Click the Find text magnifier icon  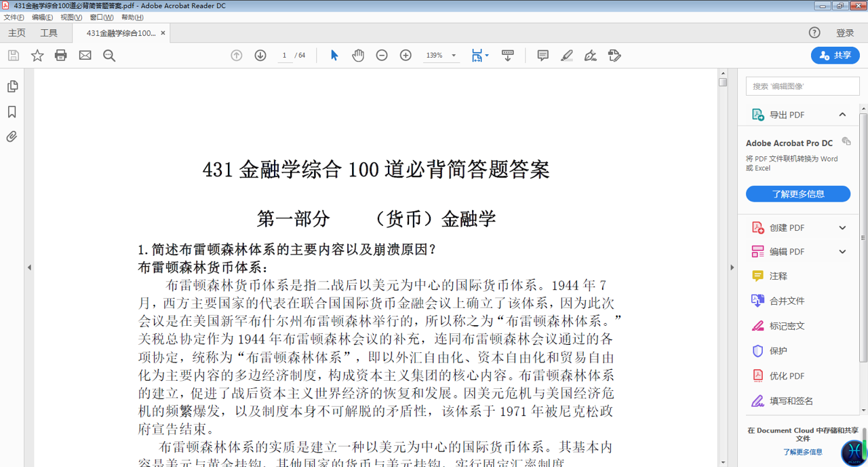click(x=109, y=56)
